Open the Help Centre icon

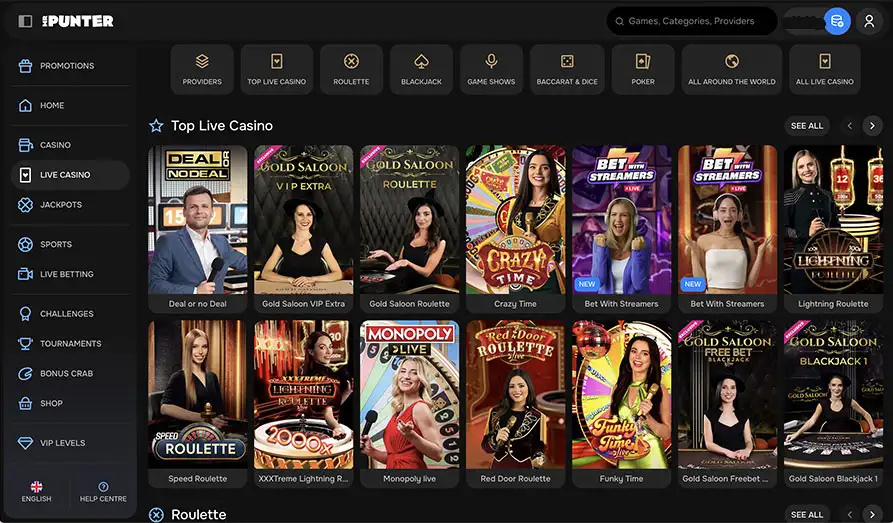click(103, 491)
